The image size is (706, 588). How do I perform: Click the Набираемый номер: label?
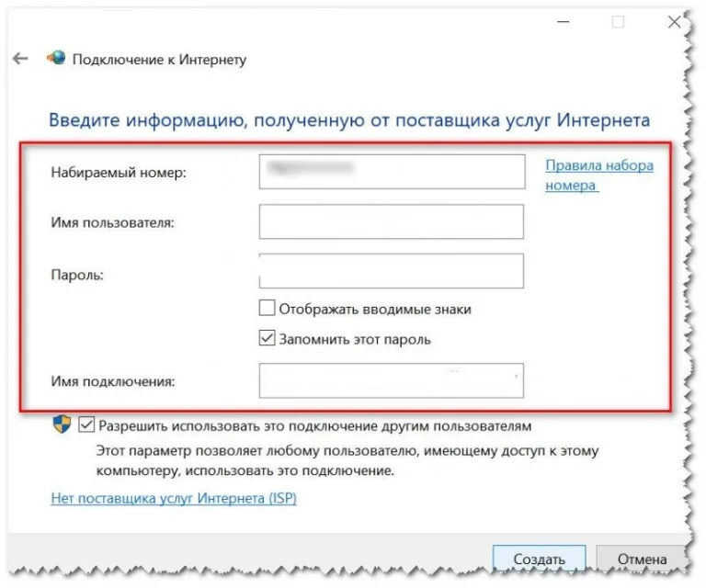click(x=119, y=173)
